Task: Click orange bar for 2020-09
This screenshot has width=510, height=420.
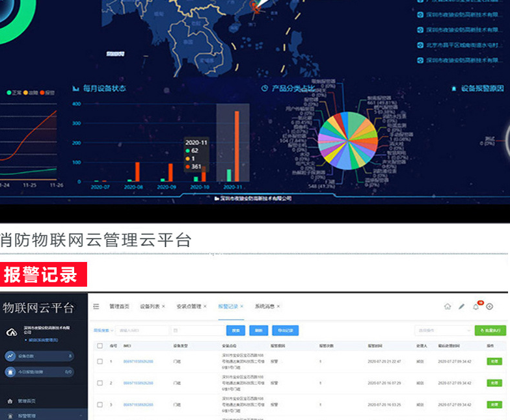Action: (x=170, y=172)
